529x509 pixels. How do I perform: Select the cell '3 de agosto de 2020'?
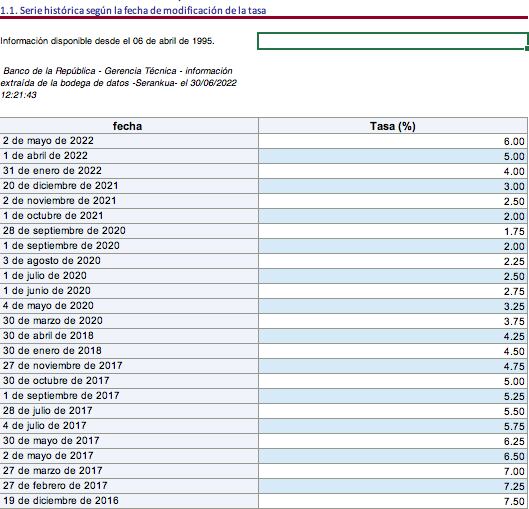(x=129, y=261)
